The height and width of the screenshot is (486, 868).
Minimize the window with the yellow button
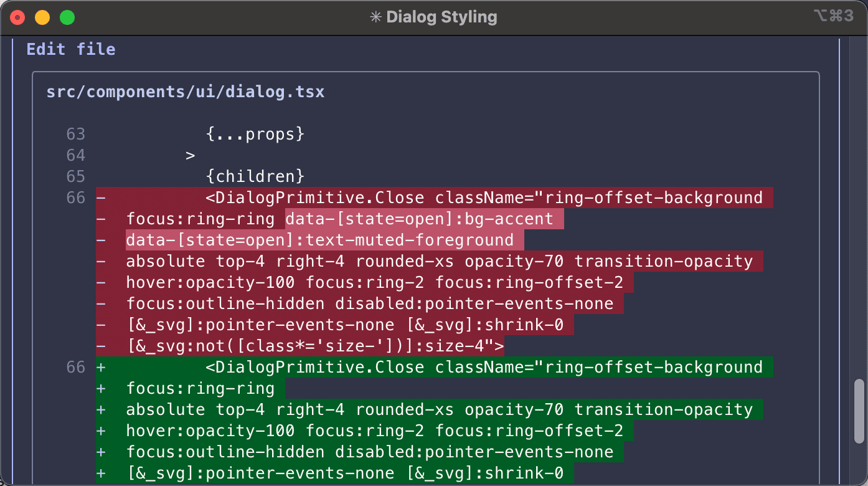pos(42,17)
